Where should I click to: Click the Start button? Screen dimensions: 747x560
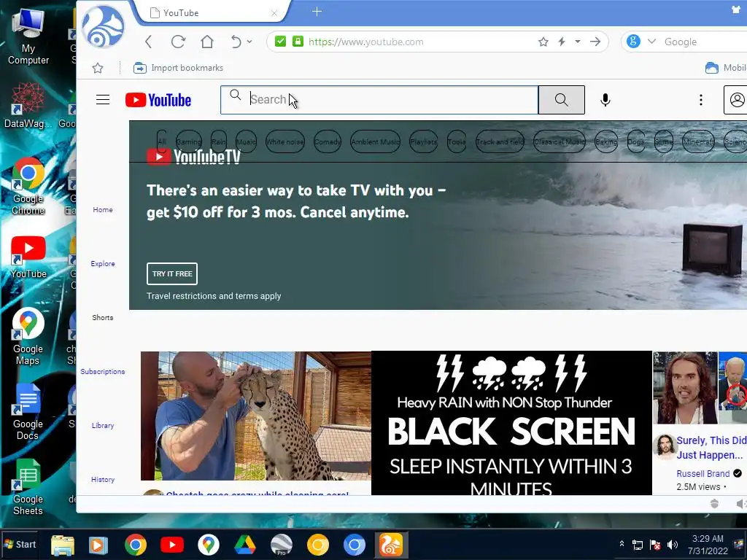tap(20, 544)
